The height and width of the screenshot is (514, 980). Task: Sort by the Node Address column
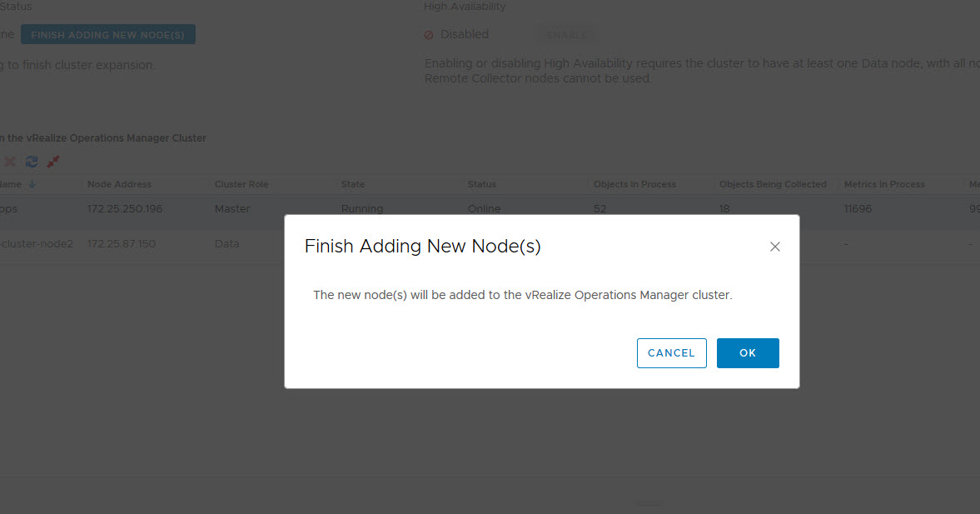click(119, 184)
